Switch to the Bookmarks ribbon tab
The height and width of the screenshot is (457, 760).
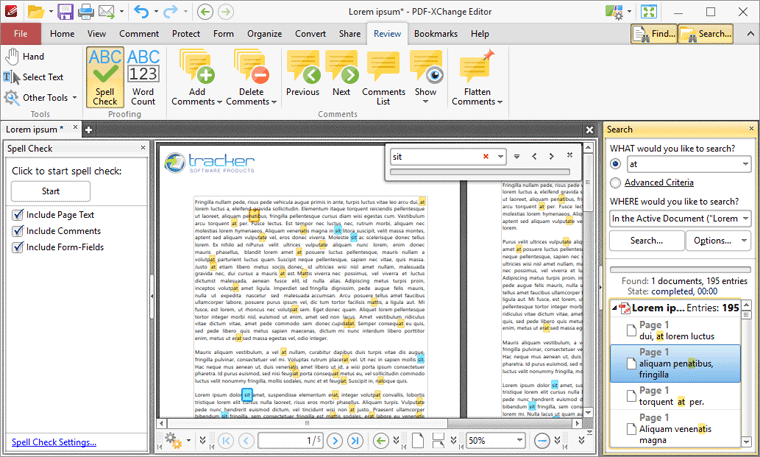(435, 33)
